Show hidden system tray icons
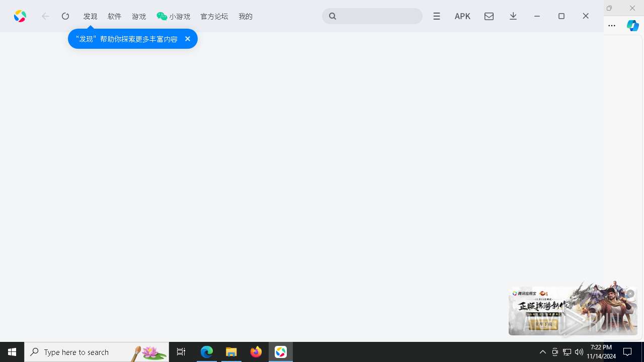This screenshot has height=362, width=644. click(x=543, y=352)
